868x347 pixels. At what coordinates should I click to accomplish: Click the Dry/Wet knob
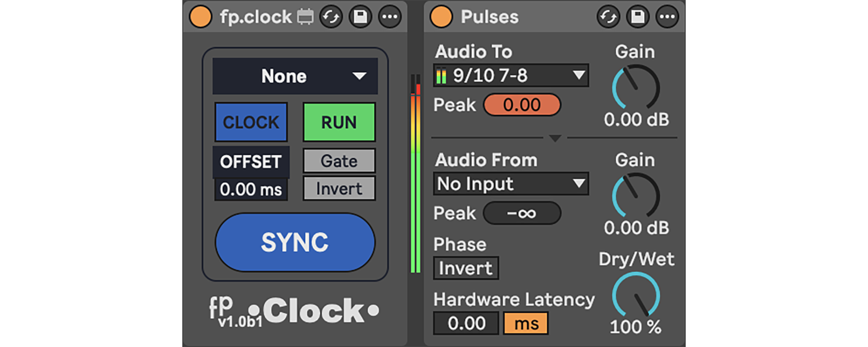point(636,295)
